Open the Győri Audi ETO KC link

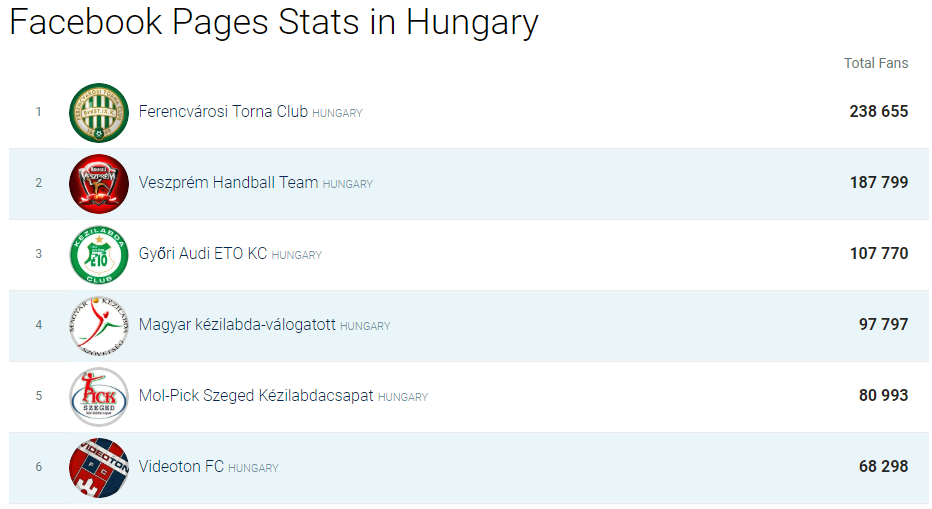point(203,254)
